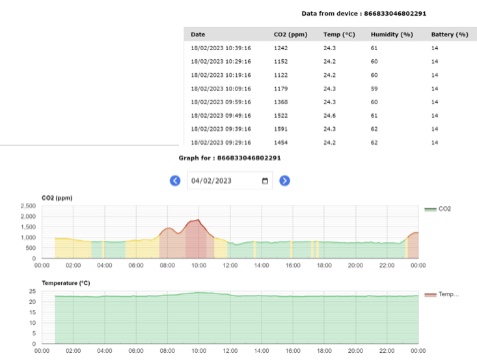Click CO2 value 1522
This screenshot has width=477, height=360.
pyautogui.click(x=281, y=116)
